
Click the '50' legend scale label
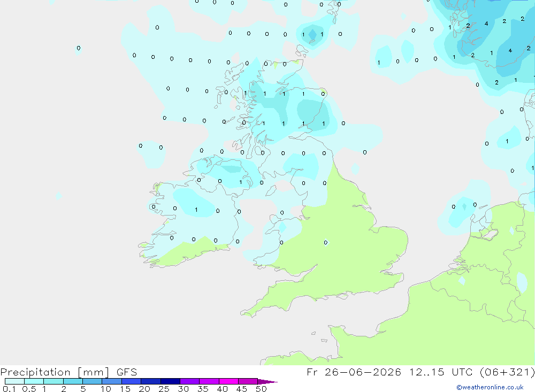[x=261, y=389]
